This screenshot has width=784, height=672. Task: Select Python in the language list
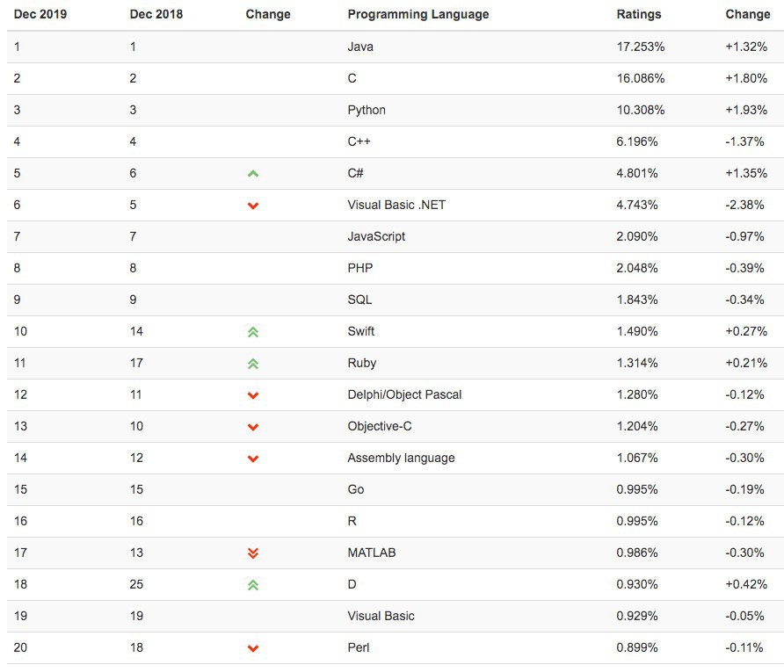367,110
